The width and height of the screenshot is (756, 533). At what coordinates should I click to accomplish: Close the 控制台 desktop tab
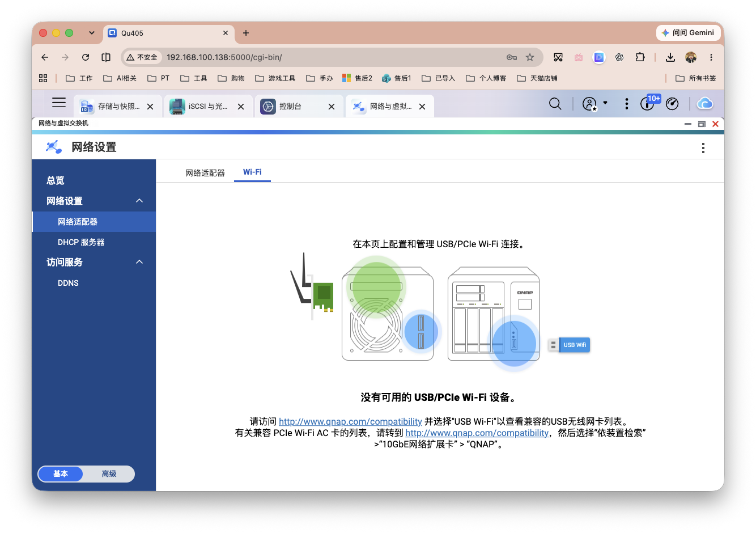point(332,107)
